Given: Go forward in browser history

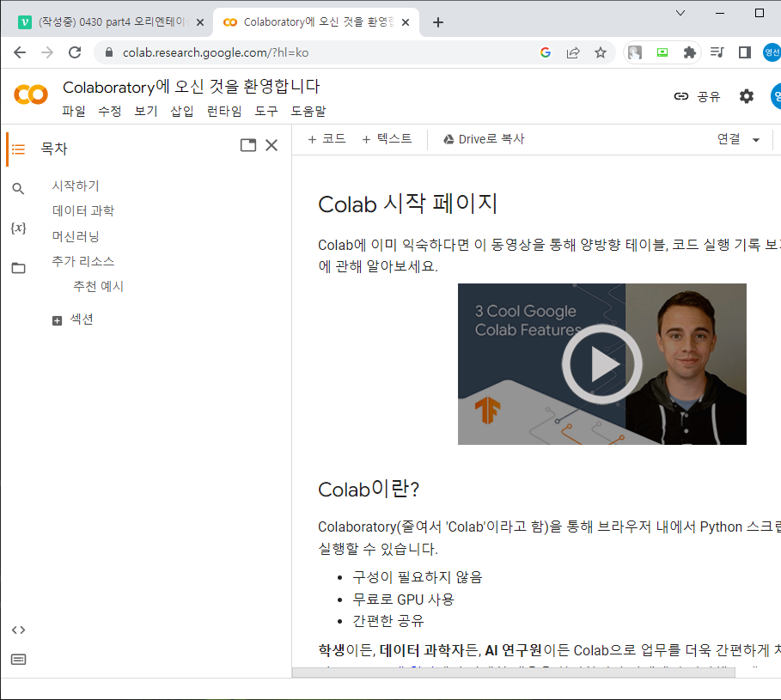Looking at the screenshot, I should [47, 52].
